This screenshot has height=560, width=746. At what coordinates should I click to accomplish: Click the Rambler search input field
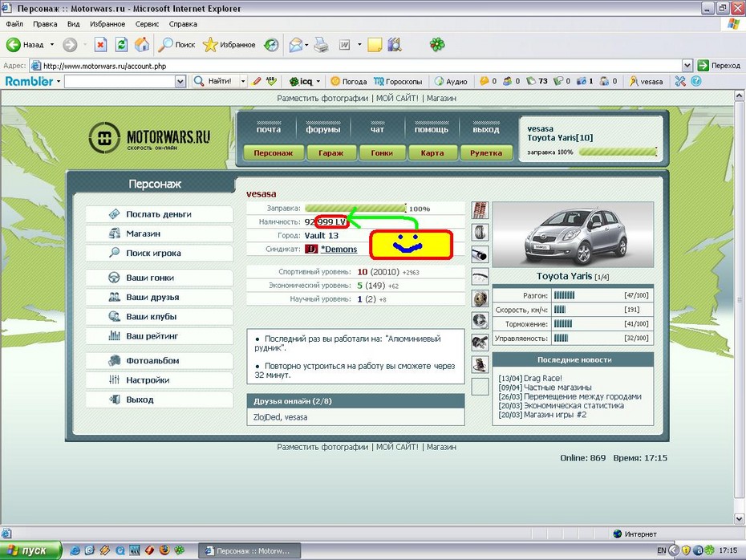[120, 81]
